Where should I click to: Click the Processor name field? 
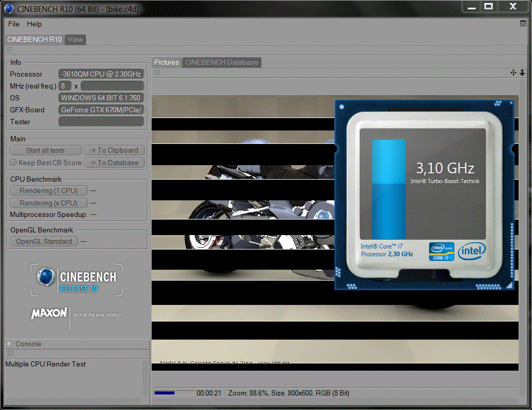pyautogui.click(x=101, y=74)
